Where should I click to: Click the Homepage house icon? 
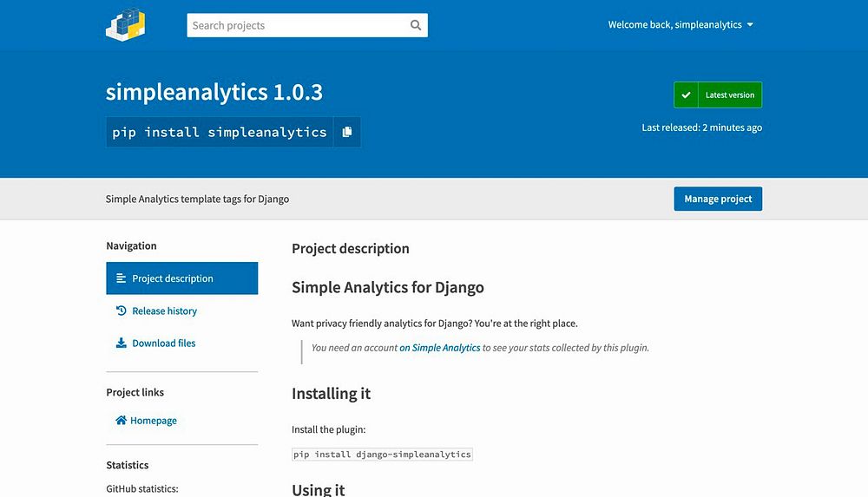(x=121, y=420)
